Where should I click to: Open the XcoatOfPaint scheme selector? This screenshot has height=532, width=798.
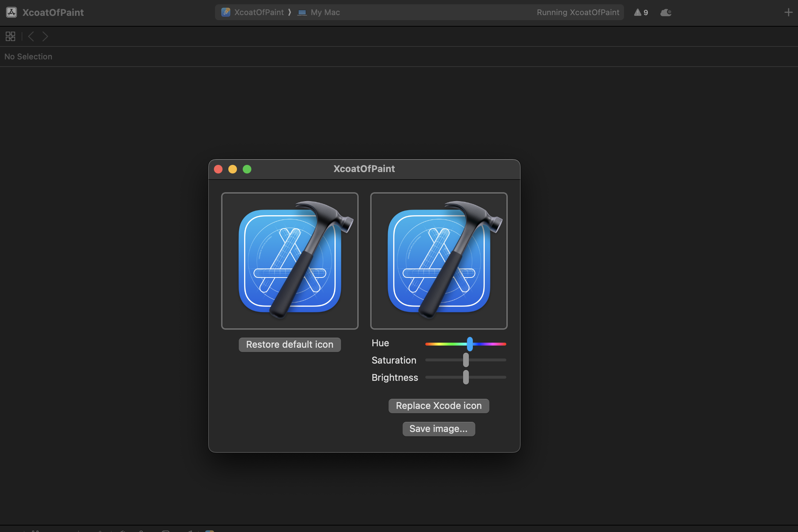click(x=254, y=13)
